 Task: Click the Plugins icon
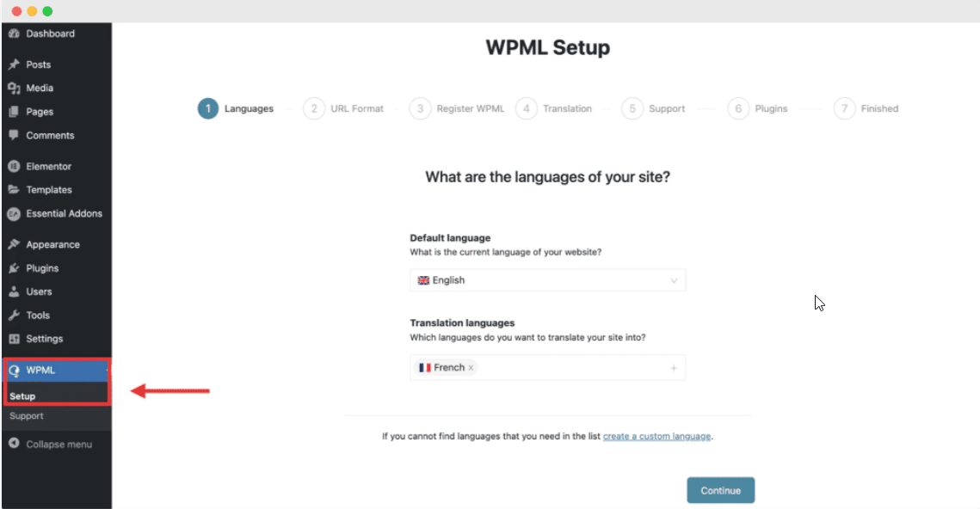(x=14, y=267)
